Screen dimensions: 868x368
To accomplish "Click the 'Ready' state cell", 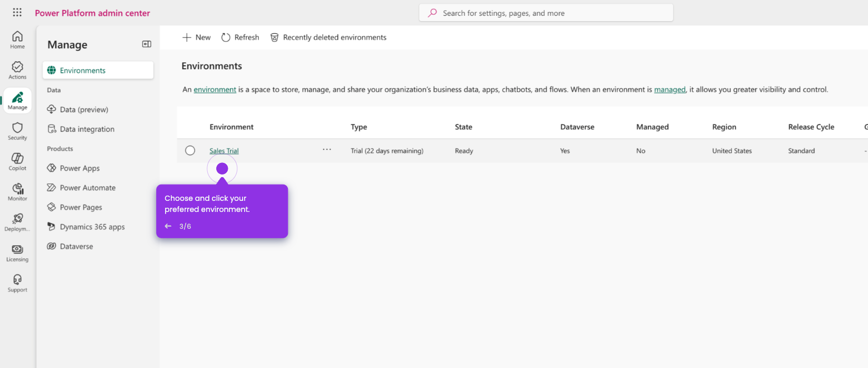I will 464,151.
